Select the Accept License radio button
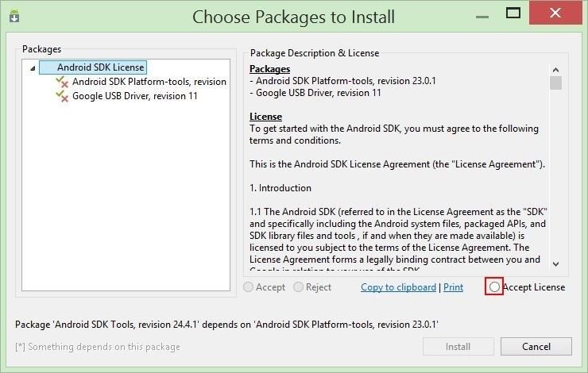 494,286
